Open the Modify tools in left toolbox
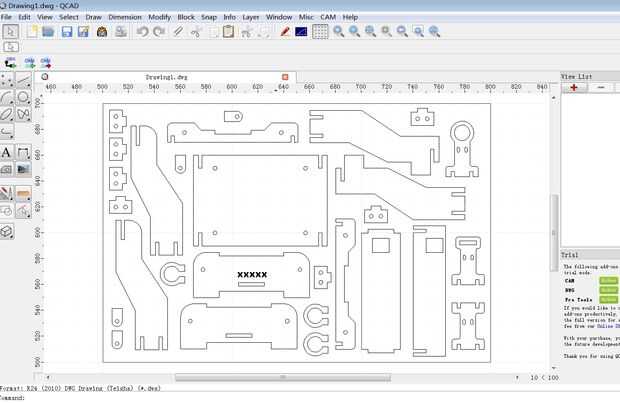Viewport: 620px width, 403px height. coord(7,193)
